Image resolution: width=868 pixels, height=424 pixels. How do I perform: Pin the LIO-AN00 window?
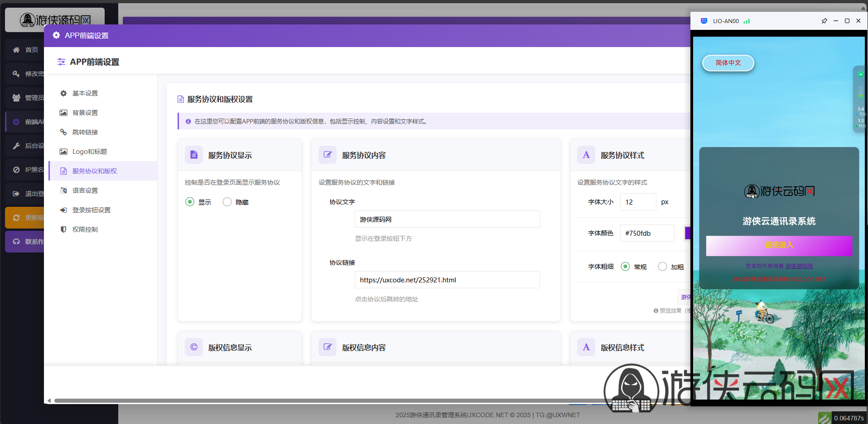(x=824, y=21)
